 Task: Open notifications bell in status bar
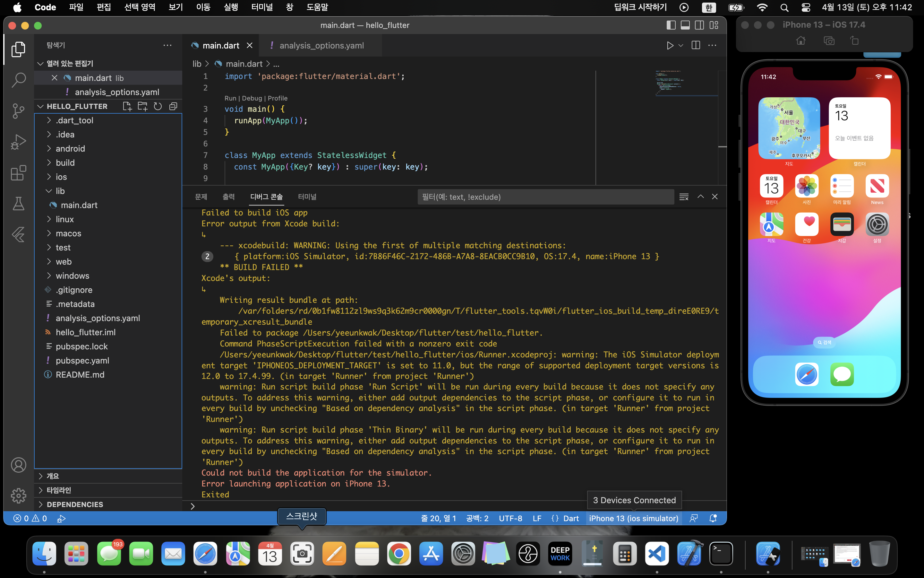coord(713,518)
